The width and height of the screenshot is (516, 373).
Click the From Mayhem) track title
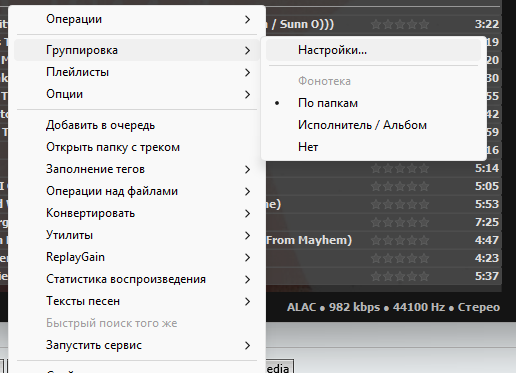(309, 240)
